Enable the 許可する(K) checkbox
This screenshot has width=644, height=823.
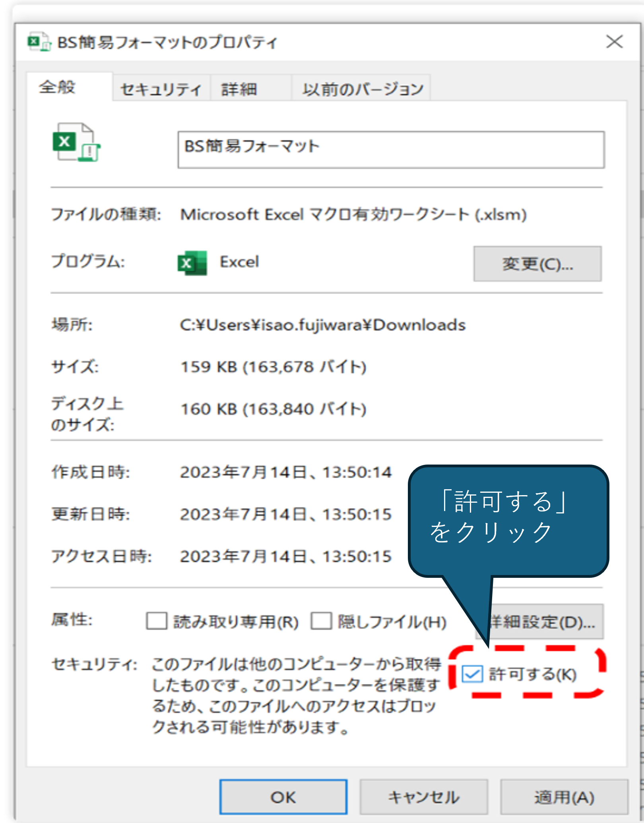472,674
